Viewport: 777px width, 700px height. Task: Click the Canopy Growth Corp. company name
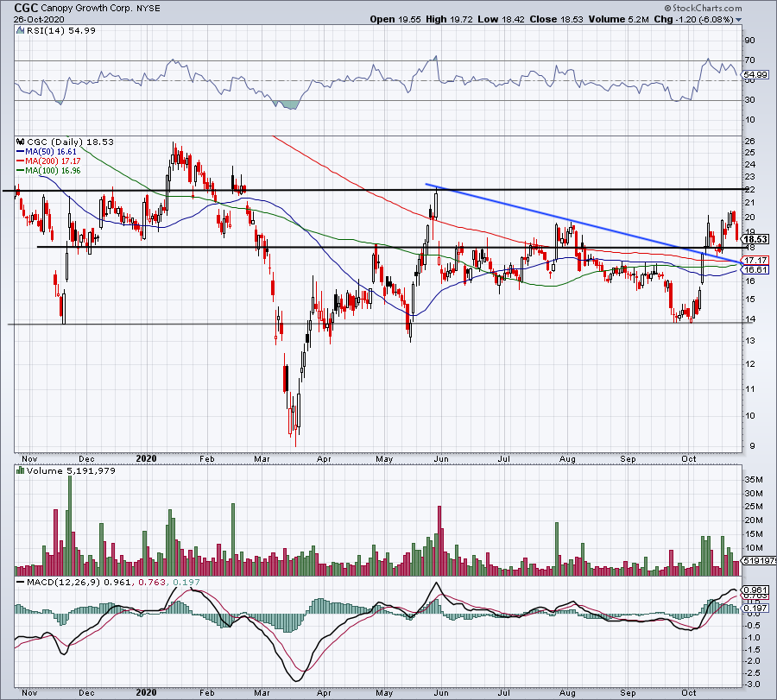point(86,9)
